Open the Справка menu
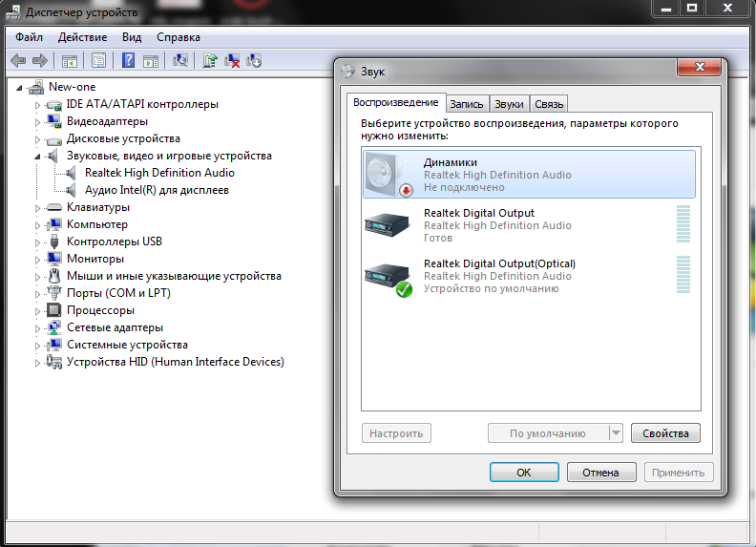Screen dimensions: 756x547 (178, 37)
